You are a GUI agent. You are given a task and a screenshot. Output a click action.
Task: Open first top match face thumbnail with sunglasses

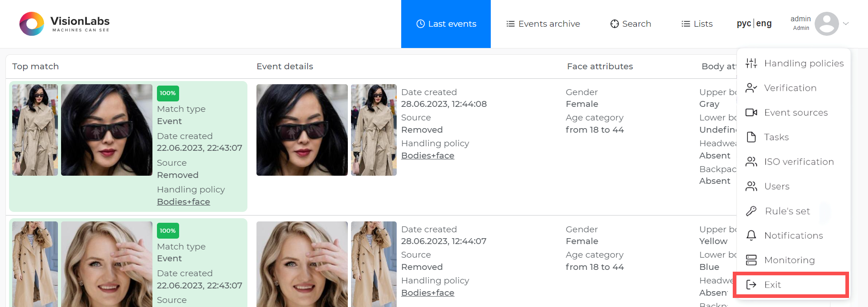point(107,130)
